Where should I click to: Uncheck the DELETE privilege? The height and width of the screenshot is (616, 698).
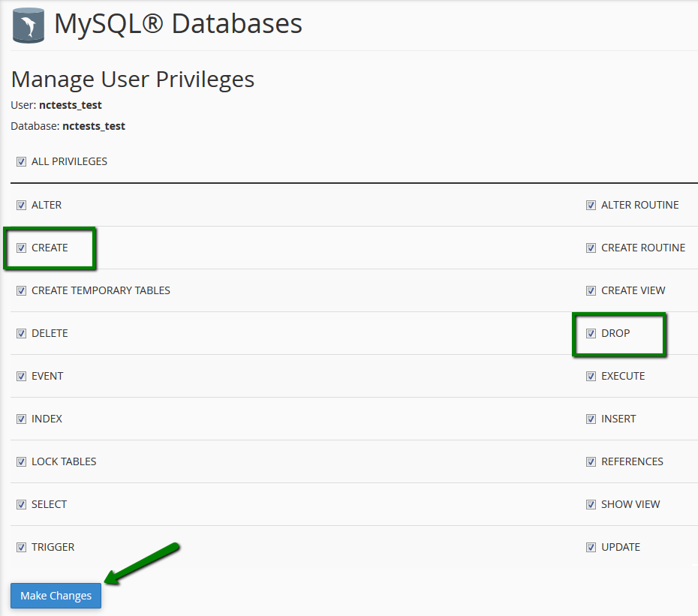tap(21, 333)
